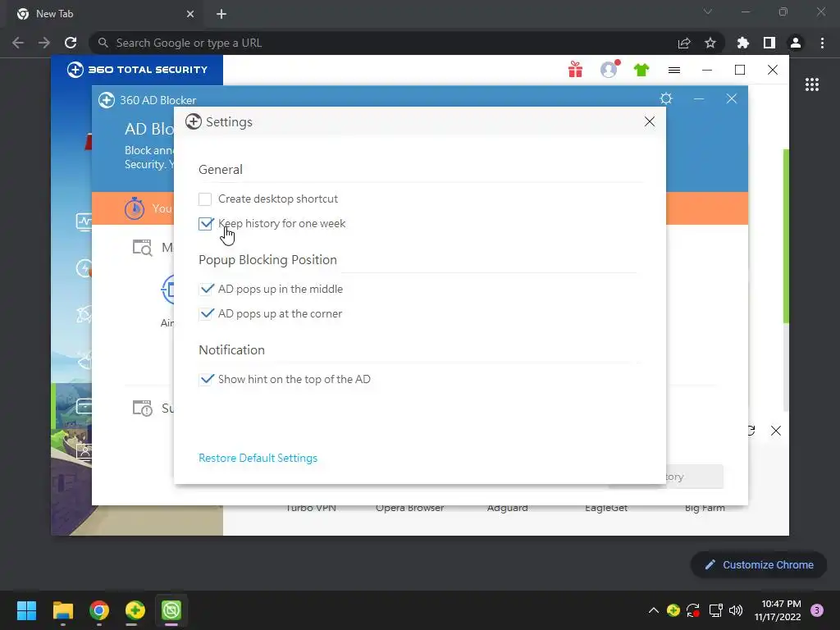Open Chrome three-dot menu
This screenshot has height=630, width=840.
[822, 43]
